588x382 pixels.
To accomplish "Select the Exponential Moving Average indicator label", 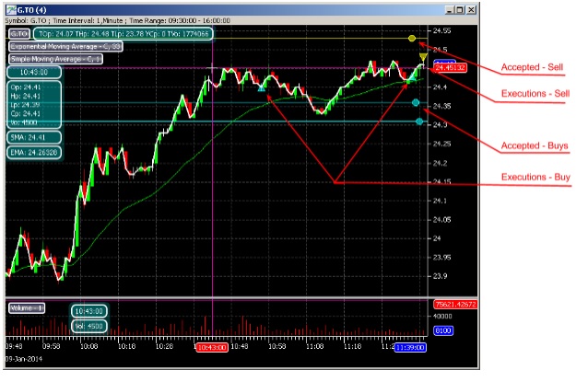I will (65, 46).
